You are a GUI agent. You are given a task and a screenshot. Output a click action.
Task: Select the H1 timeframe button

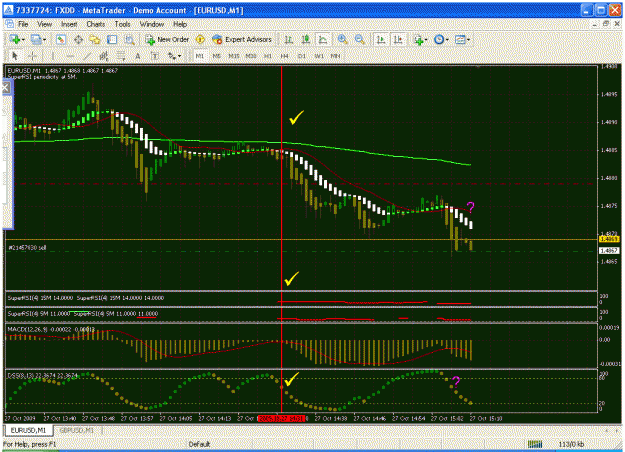(x=267, y=56)
